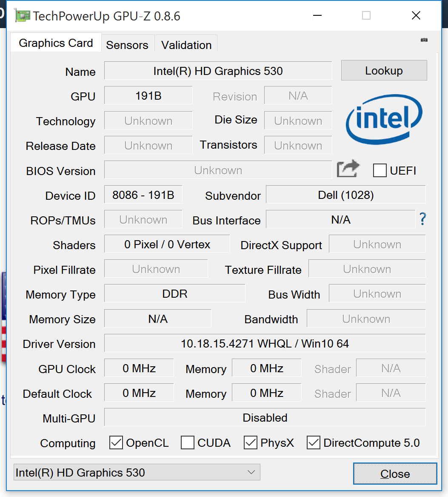Click the Driver Version field
This screenshot has width=448, height=497.
point(265,343)
